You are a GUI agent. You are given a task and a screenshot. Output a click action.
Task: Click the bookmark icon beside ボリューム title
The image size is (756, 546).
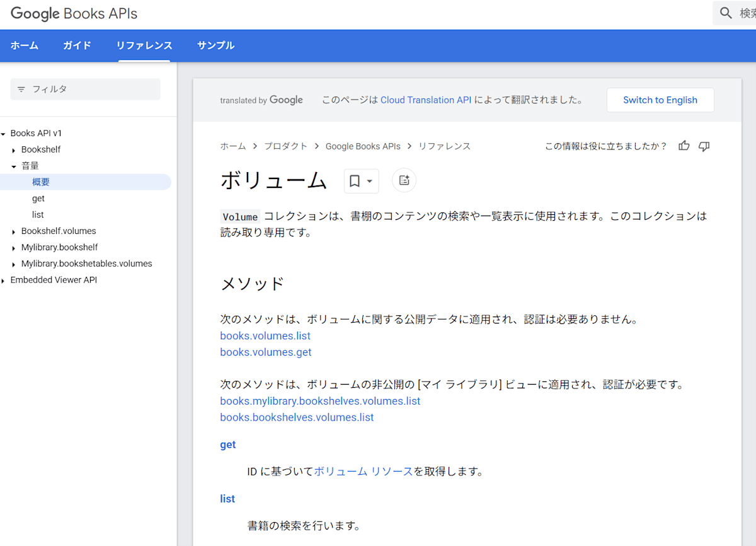355,181
